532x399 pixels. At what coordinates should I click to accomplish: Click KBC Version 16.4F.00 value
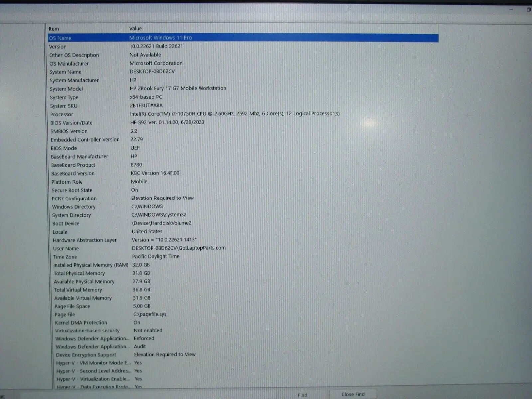(x=155, y=173)
